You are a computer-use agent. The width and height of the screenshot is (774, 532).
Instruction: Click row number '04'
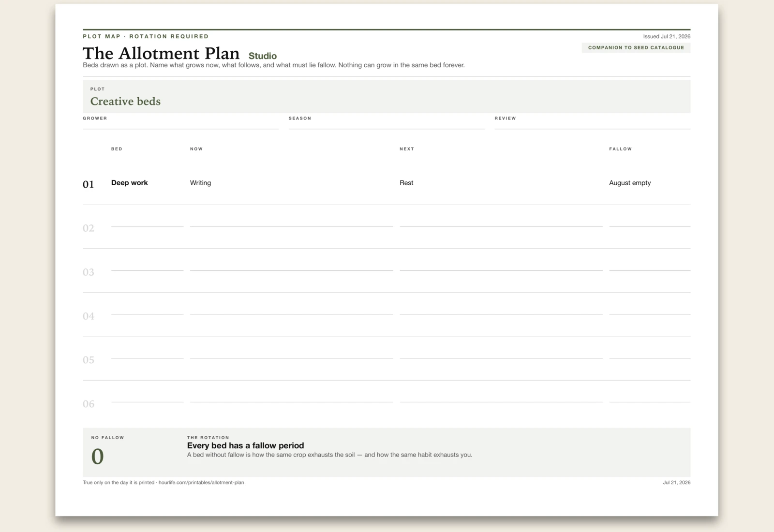(x=88, y=316)
